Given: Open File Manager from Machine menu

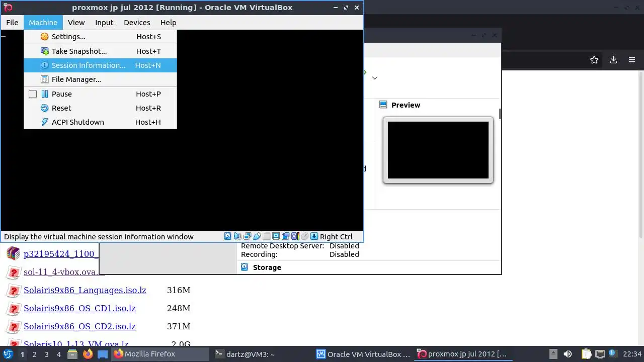Looking at the screenshot, I should [100, 79].
